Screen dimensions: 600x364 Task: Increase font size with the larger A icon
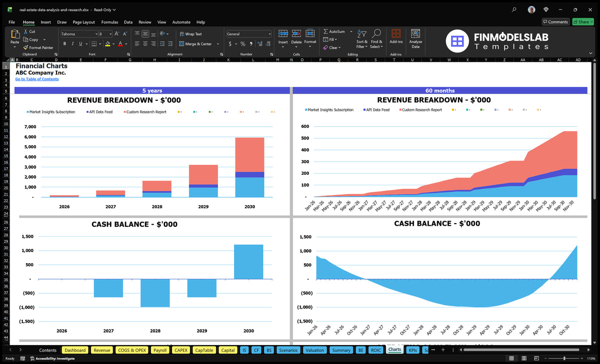pyautogui.click(x=117, y=34)
